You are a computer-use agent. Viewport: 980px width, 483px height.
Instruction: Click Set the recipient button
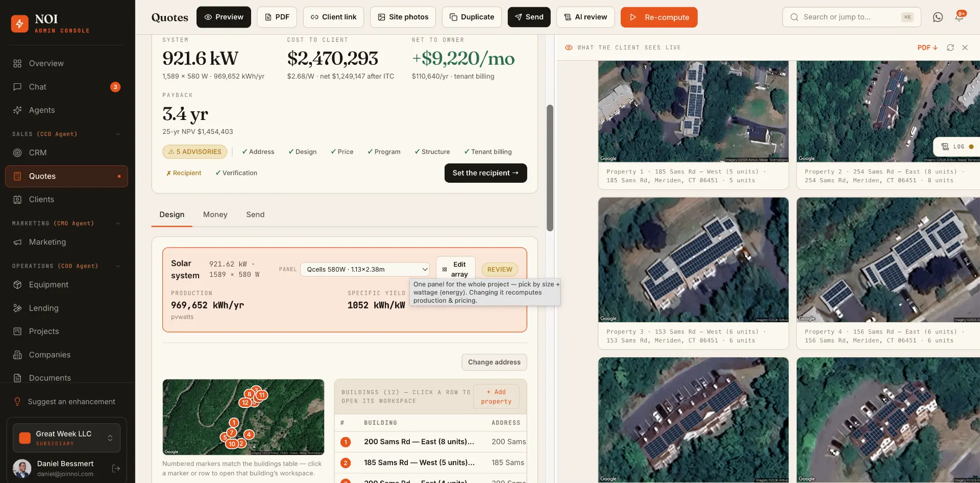(x=485, y=173)
